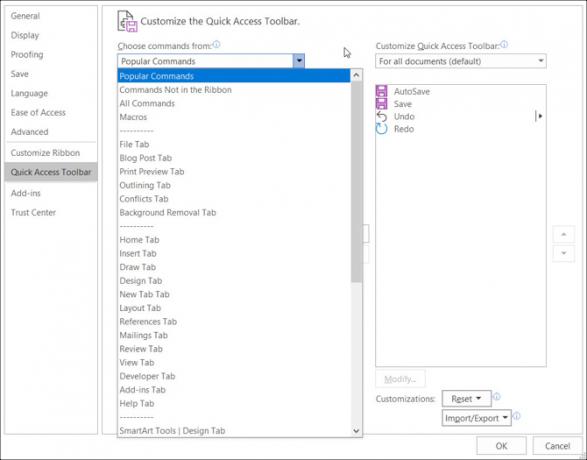Image resolution: width=587 pixels, height=460 pixels.
Task: Open the For all documents dropdown
Action: [460, 61]
